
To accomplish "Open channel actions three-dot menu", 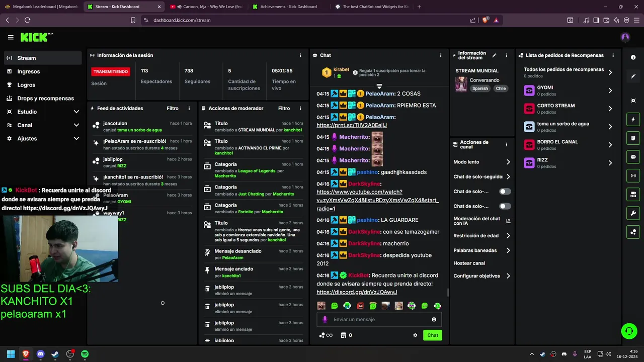I will (507, 144).
